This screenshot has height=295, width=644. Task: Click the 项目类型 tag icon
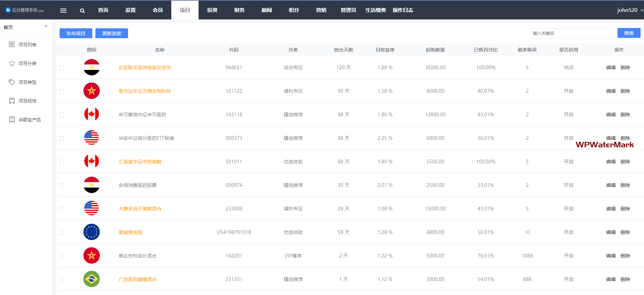(12, 82)
